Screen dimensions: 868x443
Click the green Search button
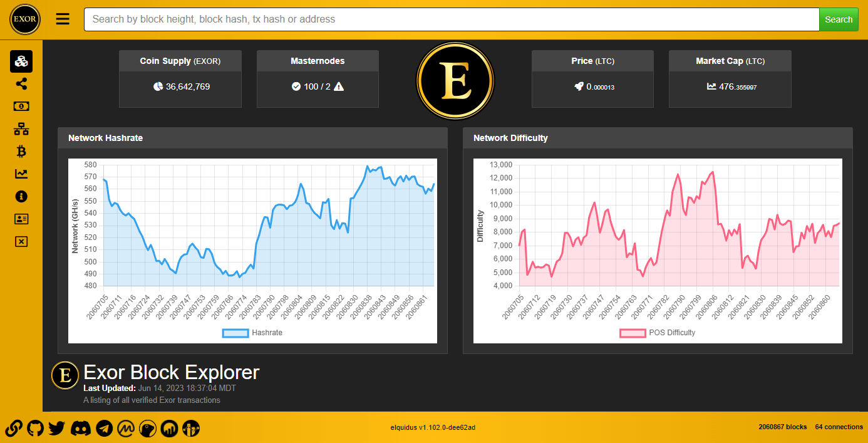pyautogui.click(x=839, y=19)
